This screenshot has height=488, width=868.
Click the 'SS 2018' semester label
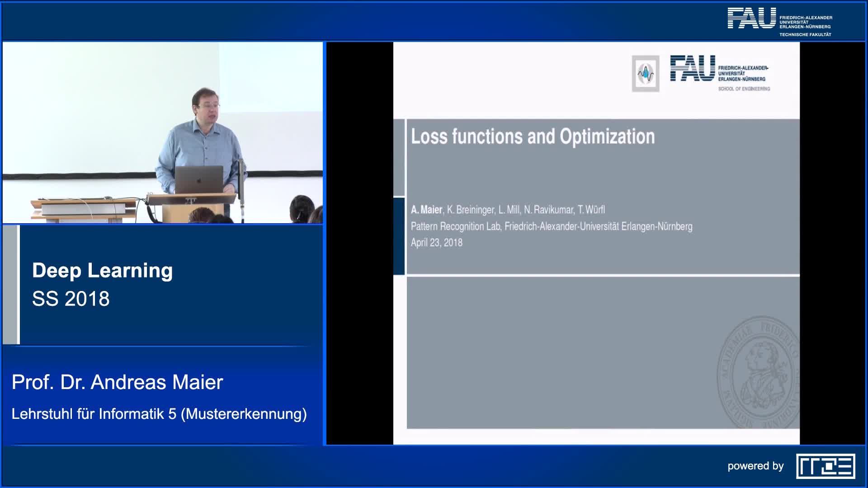click(71, 299)
